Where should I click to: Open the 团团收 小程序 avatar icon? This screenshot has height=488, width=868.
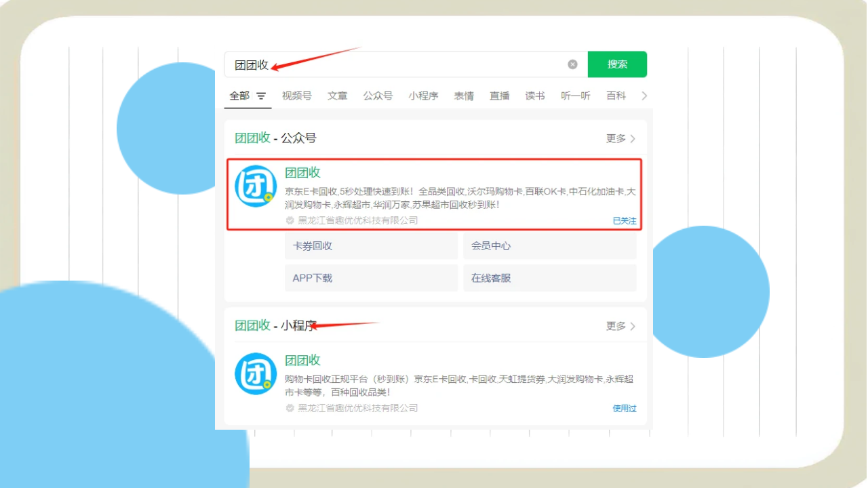click(256, 373)
